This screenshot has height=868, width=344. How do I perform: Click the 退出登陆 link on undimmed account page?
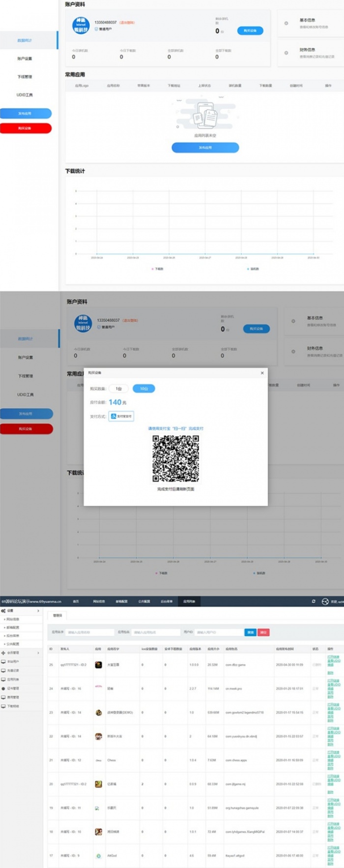127,23
